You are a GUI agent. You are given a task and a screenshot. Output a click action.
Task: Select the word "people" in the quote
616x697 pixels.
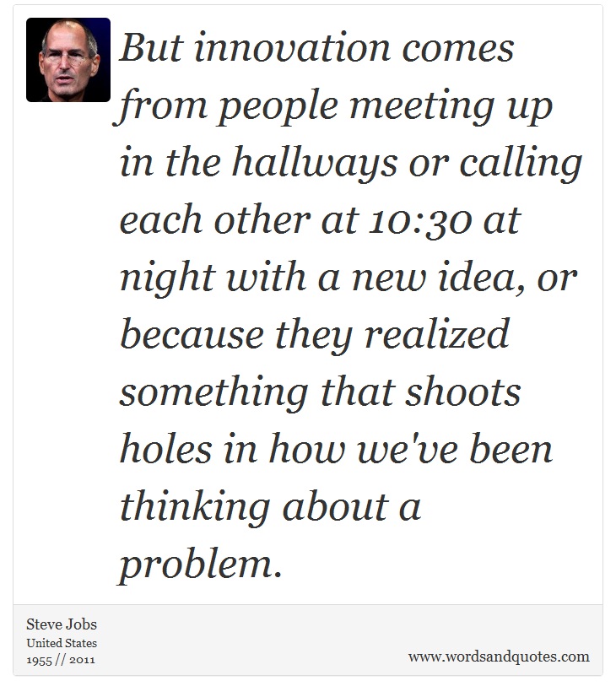coord(278,106)
